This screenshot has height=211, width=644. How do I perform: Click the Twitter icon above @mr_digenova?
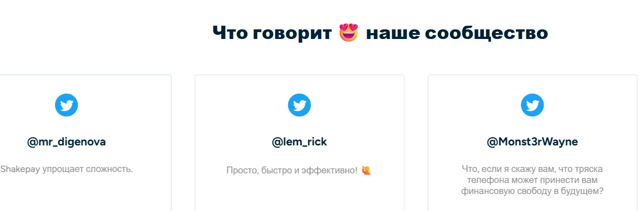66,105
